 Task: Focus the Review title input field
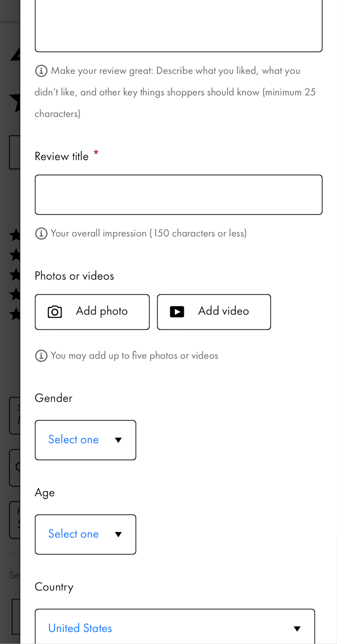coord(178,195)
